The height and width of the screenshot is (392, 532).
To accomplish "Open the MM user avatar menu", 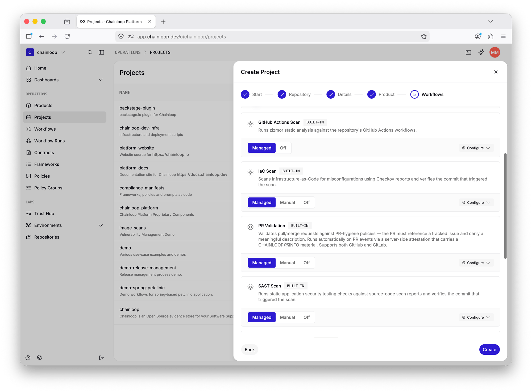I will (x=495, y=52).
